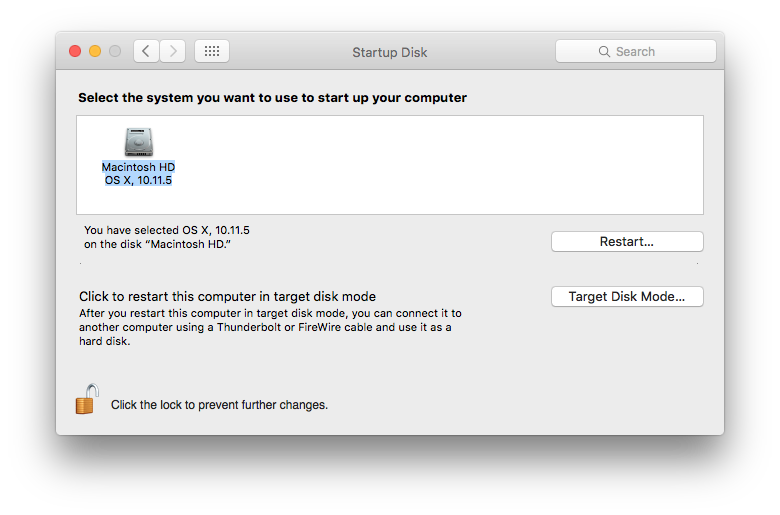Click the Restart... button
Image resolution: width=780 pixels, height=515 pixels.
(627, 242)
